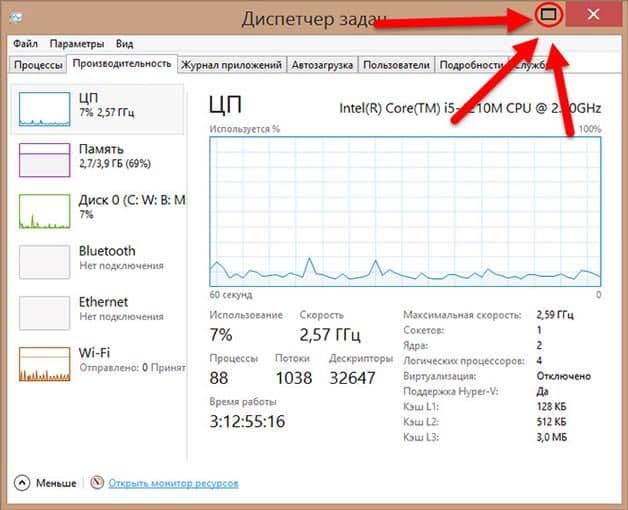Click the Используется % graph label
The width and height of the screenshot is (628, 510).
point(244,129)
